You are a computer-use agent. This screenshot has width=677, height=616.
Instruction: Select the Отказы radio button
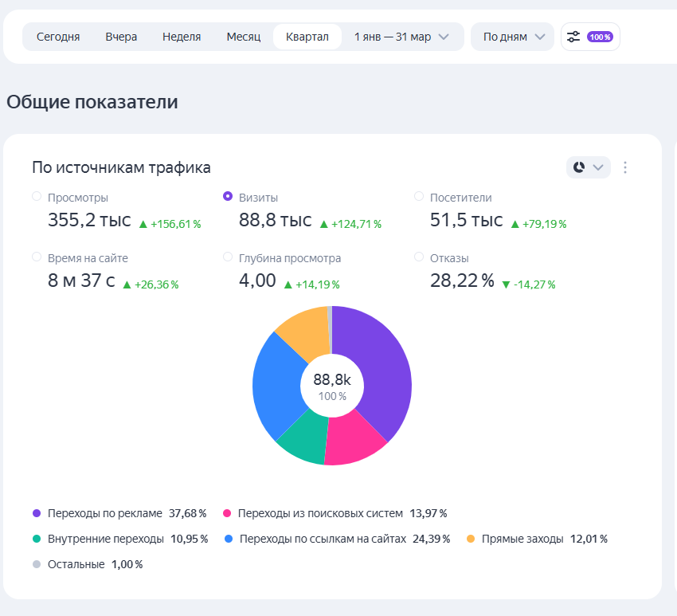tap(419, 257)
